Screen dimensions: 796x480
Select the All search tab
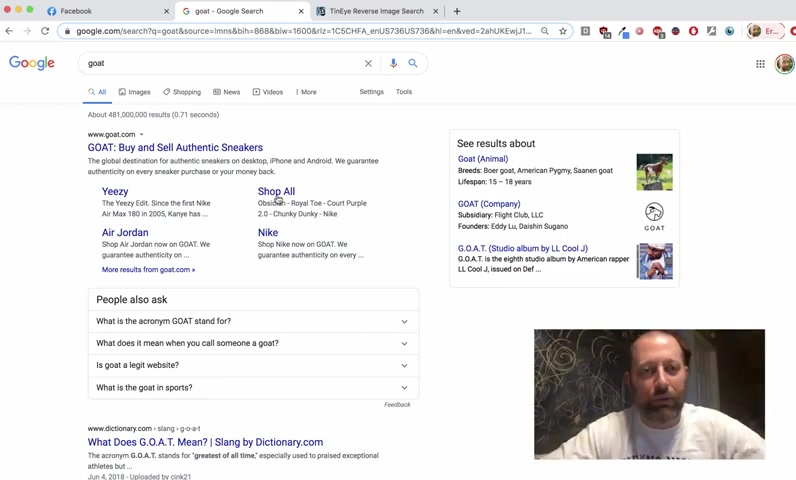pos(97,92)
